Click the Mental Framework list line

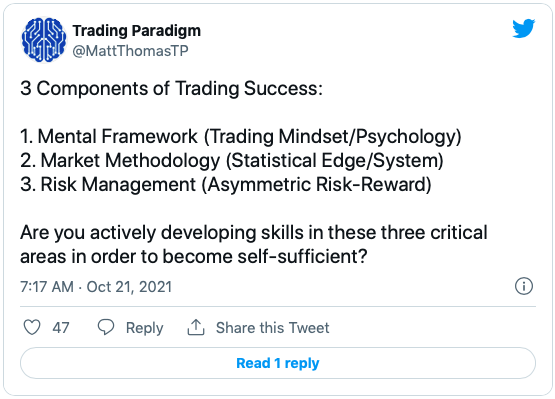pyautogui.click(x=241, y=137)
